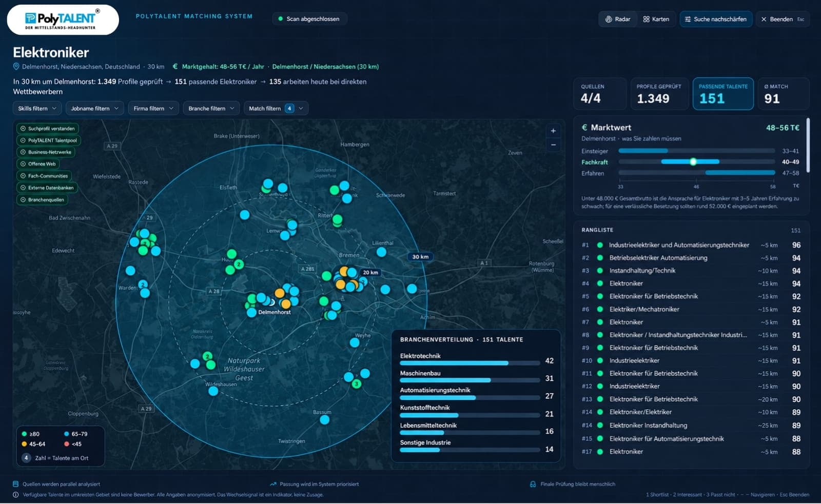Click the '4' badge on Match filtern
Image resolution: width=821 pixels, height=504 pixels.
(x=289, y=108)
